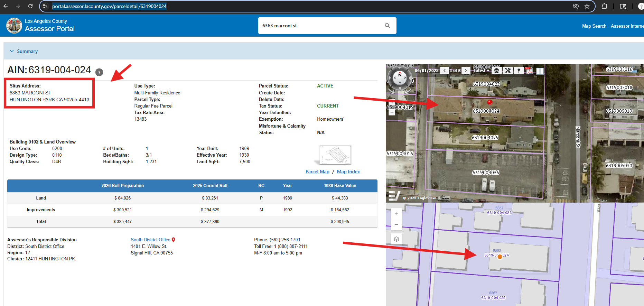Open layers panel in aerial imagery toolbar
Screen dimensions: 644x306
pyautogui.click(x=496, y=71)
